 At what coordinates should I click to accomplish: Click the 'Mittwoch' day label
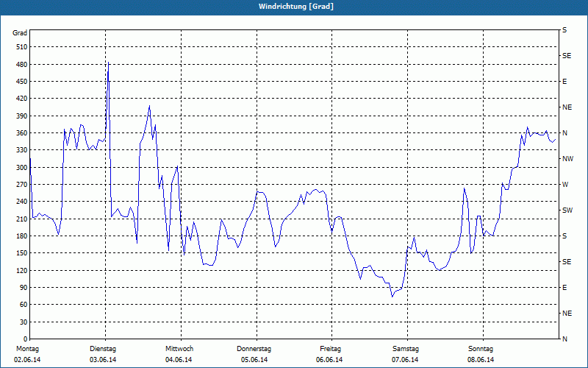click(179, 349)
